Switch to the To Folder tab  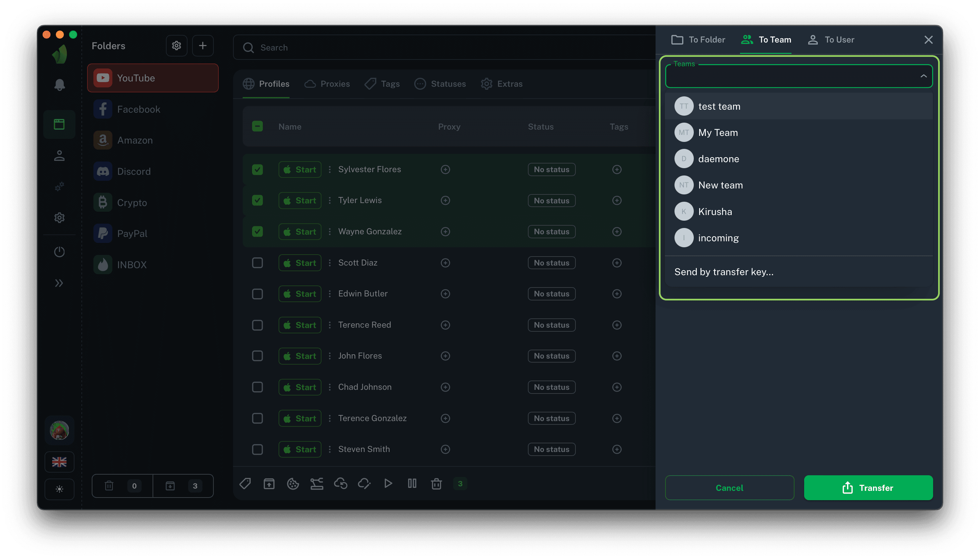(698, 40)
